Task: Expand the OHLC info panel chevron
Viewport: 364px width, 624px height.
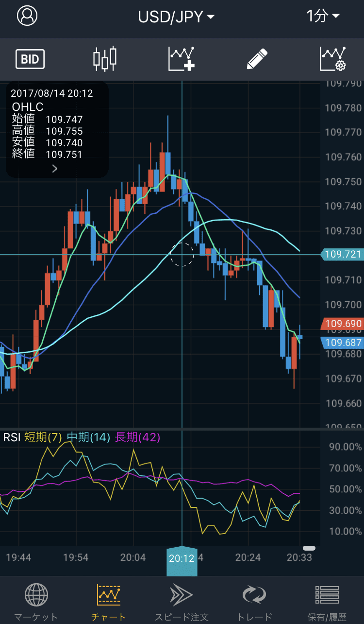Action: point(55,169)
